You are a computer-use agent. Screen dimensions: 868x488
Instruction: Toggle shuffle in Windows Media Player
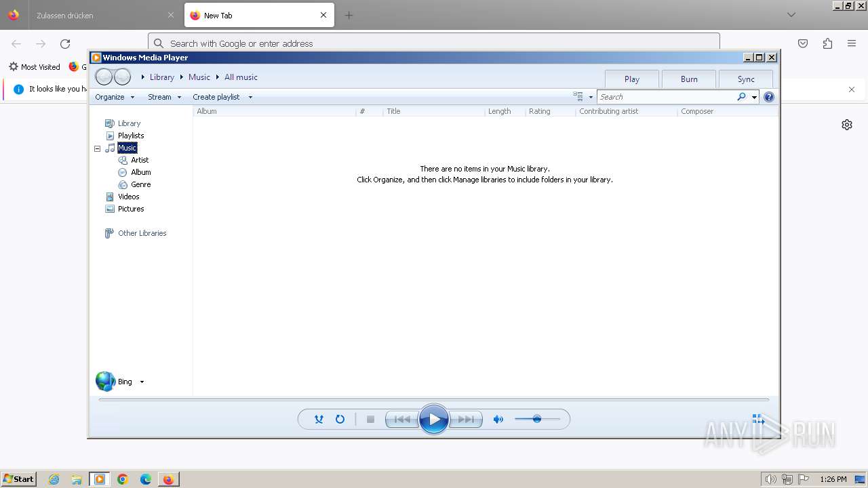[319, 420]
